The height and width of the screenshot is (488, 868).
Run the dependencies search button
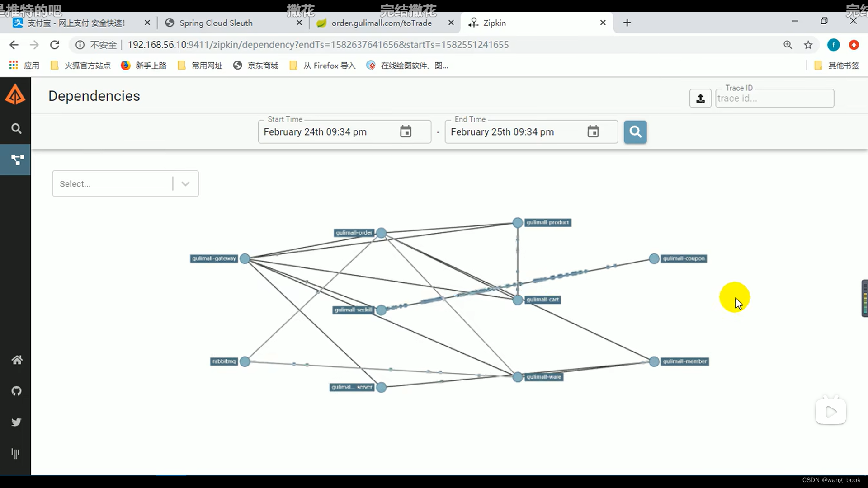coord(635,132)
